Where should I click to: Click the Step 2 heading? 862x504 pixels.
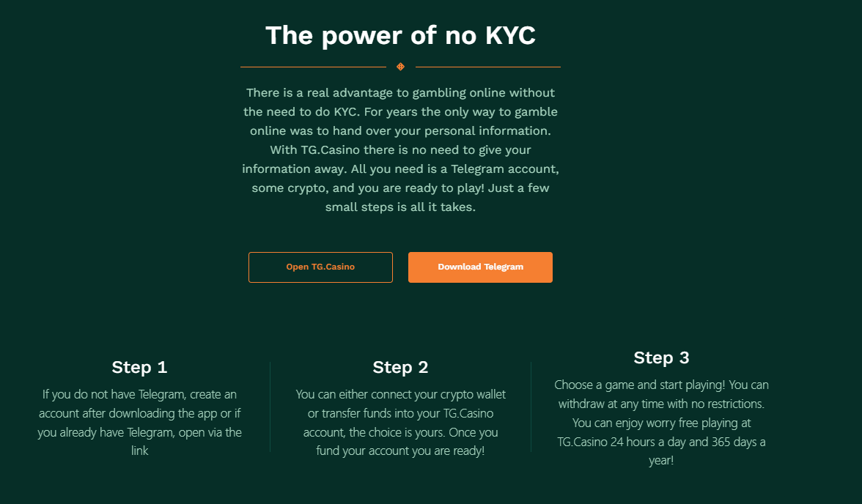pyautogui.click(x=400, y=367)
